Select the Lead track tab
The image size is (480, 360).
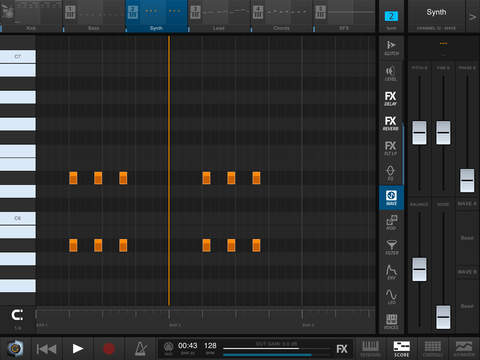tap(219, 16)
